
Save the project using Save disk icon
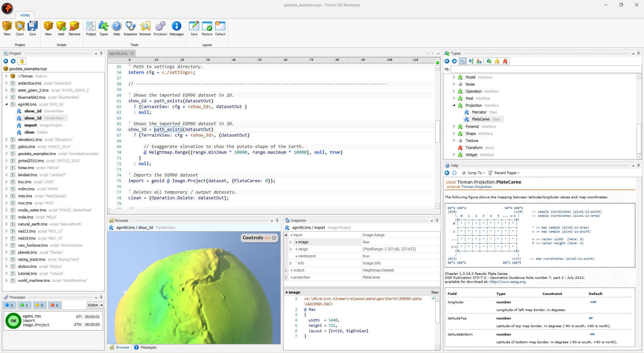(x=33, y=28)
